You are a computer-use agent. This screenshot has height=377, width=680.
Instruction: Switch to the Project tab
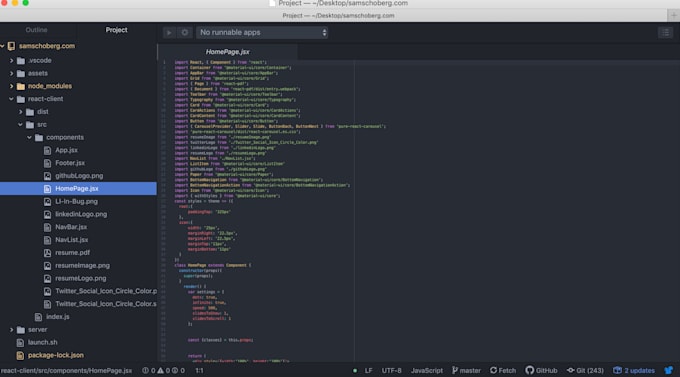point(116,30)
